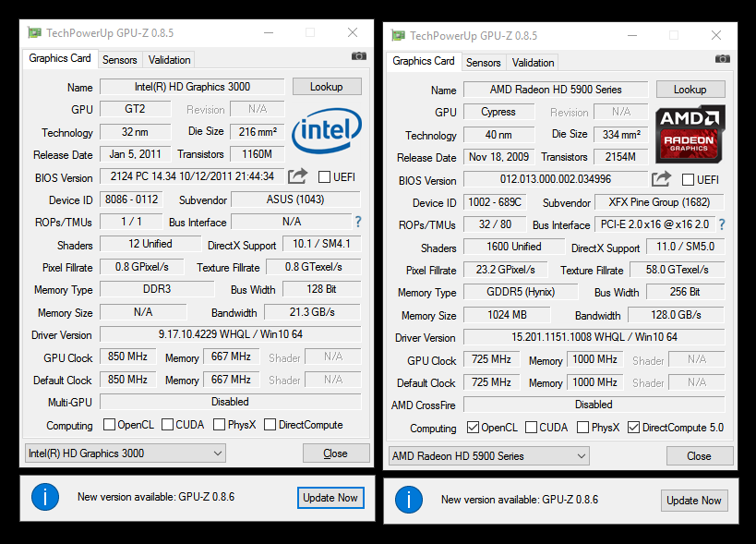
Task: Expand the AMD Radeon HD 5900 Series dropdown
Action: (x=488, y=455)
